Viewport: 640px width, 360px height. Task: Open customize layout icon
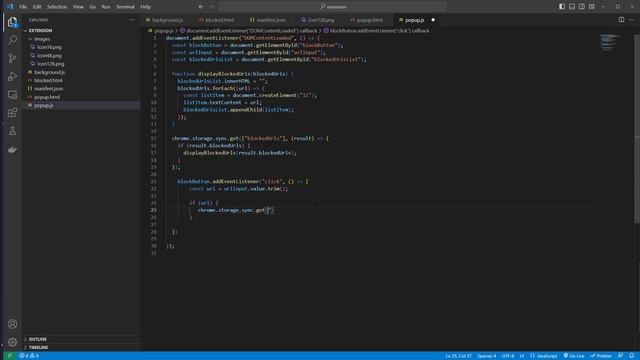pos(592,7)
